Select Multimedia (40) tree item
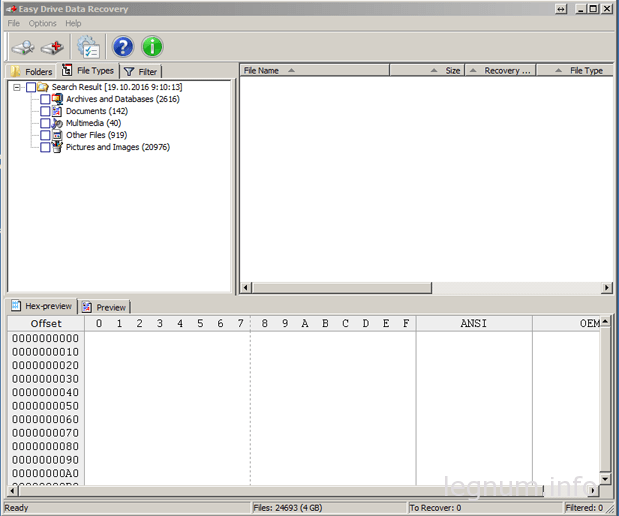The image size is (619, 516). coord(94,123)
